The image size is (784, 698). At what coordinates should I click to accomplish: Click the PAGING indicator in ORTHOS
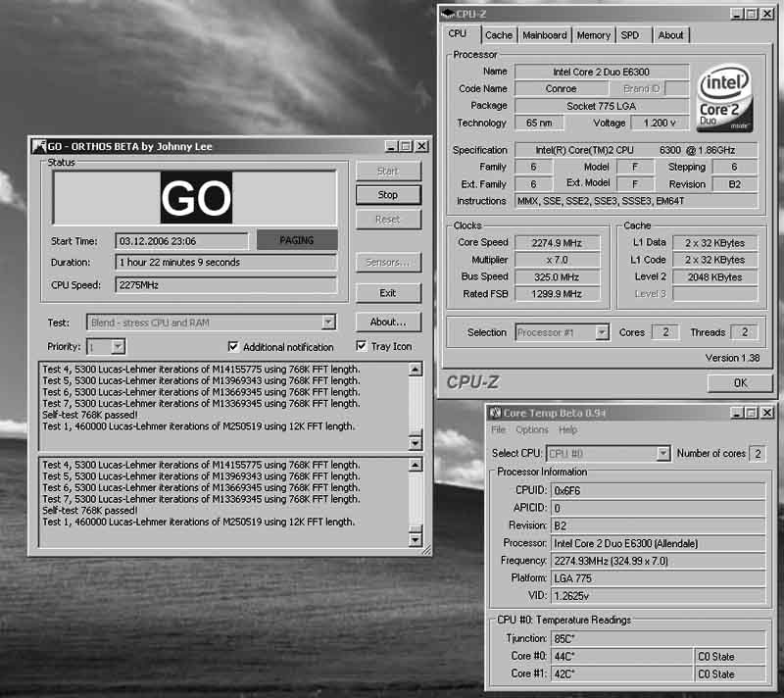(x=297, y=240)
